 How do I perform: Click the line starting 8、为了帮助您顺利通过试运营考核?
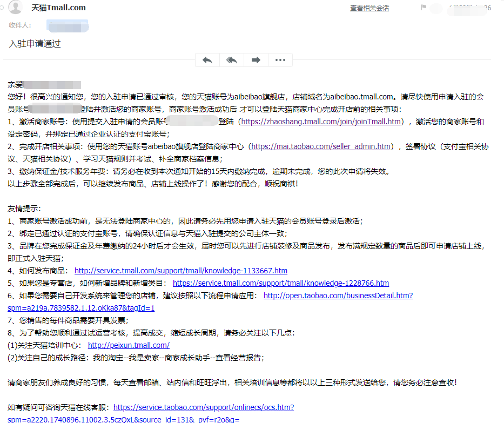[151, 333]
